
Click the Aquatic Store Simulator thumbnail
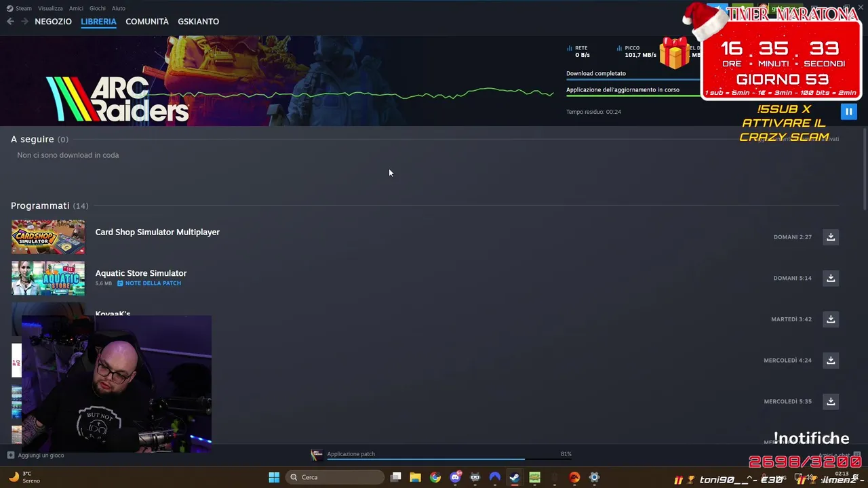coord(48,278)
